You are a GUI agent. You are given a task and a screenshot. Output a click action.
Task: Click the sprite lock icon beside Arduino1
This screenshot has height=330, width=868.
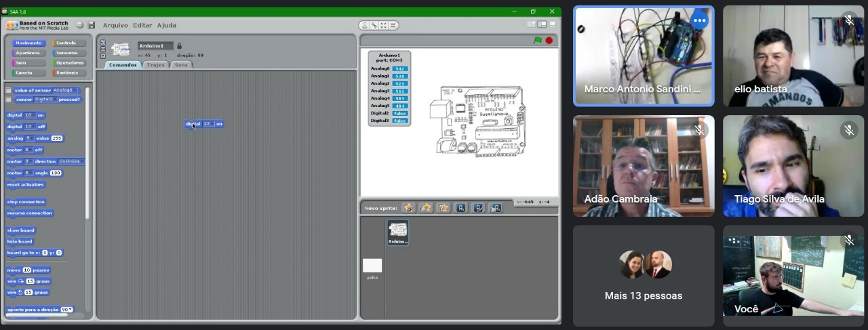click(x=180, y=46)
